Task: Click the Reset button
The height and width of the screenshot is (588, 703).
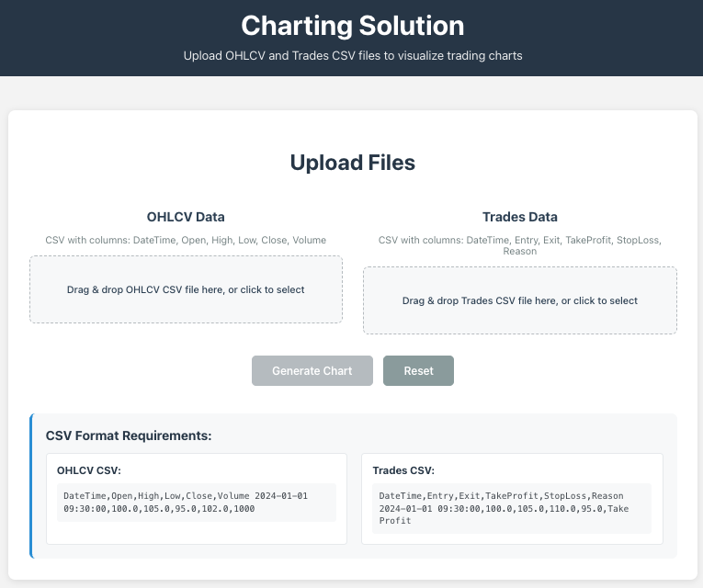Action: (x=418, y=370)
